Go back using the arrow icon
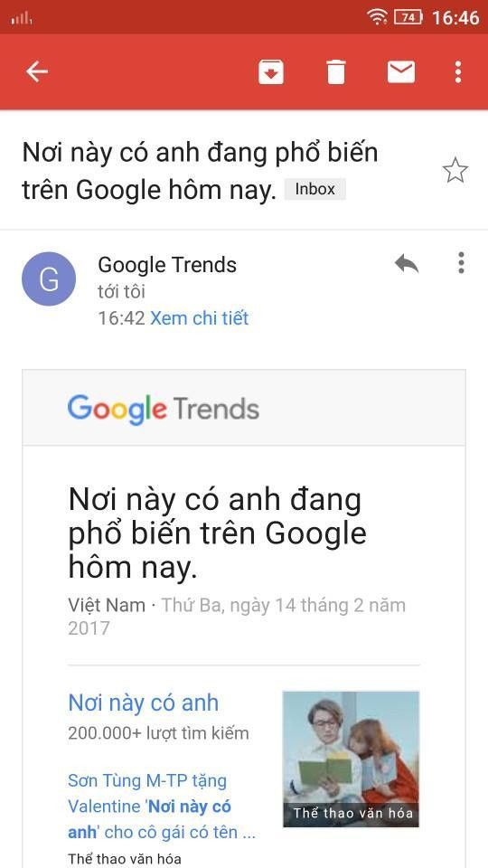488x868 pixels. point(37,72)
